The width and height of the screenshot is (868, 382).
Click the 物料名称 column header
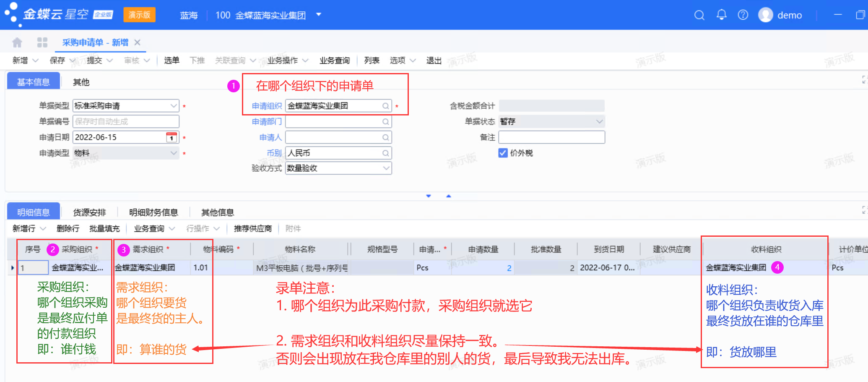300,249
